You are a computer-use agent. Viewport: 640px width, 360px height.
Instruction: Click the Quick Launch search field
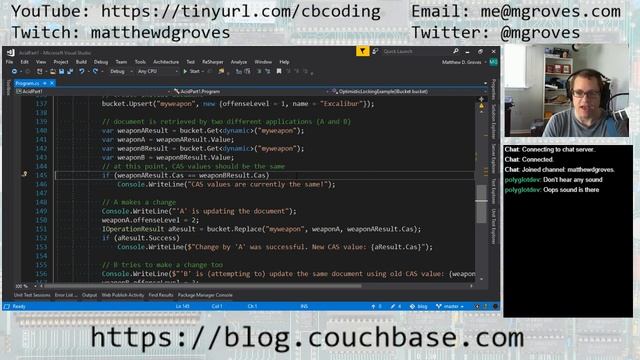point(416,51)
